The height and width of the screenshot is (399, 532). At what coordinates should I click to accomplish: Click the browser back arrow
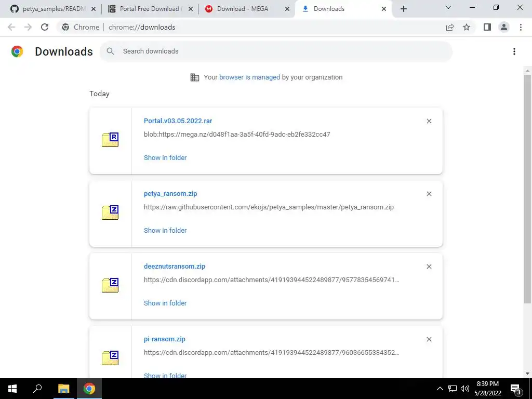point(11,27)
